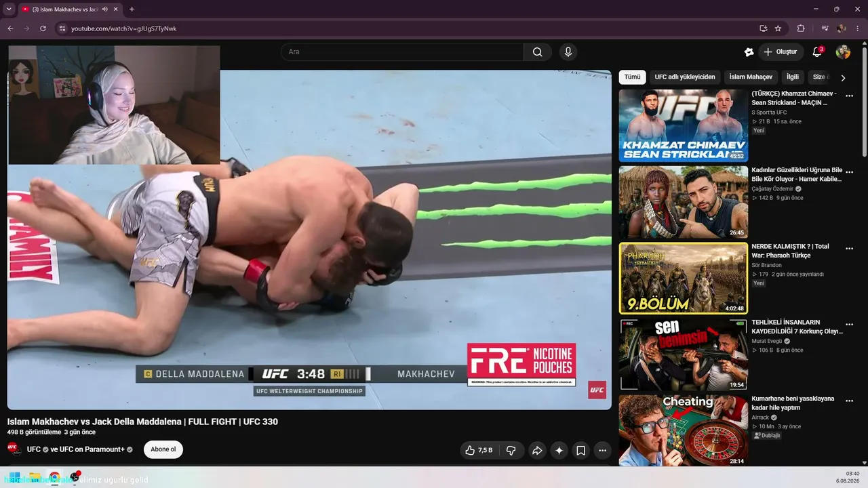
Task: Open options for TEHLİKELİ İNSANLARIN video
Action: tap(849, 325)
